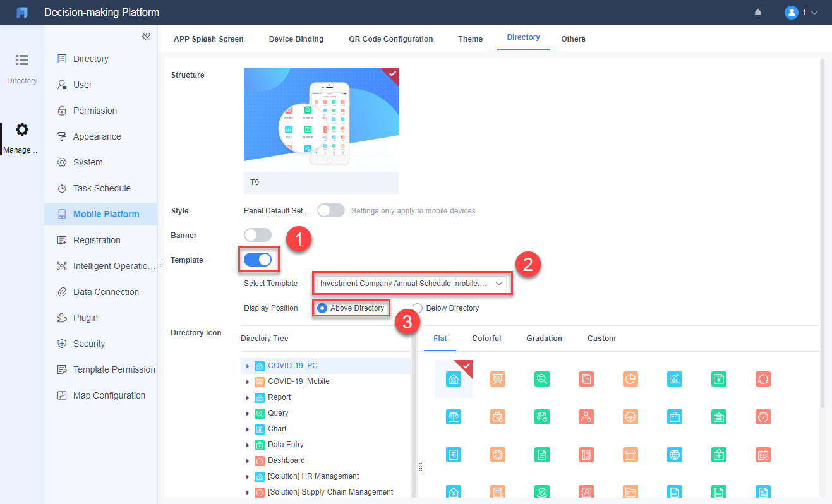Choose the selected blue house icon in Flat grid
This screenshot has width=832, height=504.
(x=453, y=379)
